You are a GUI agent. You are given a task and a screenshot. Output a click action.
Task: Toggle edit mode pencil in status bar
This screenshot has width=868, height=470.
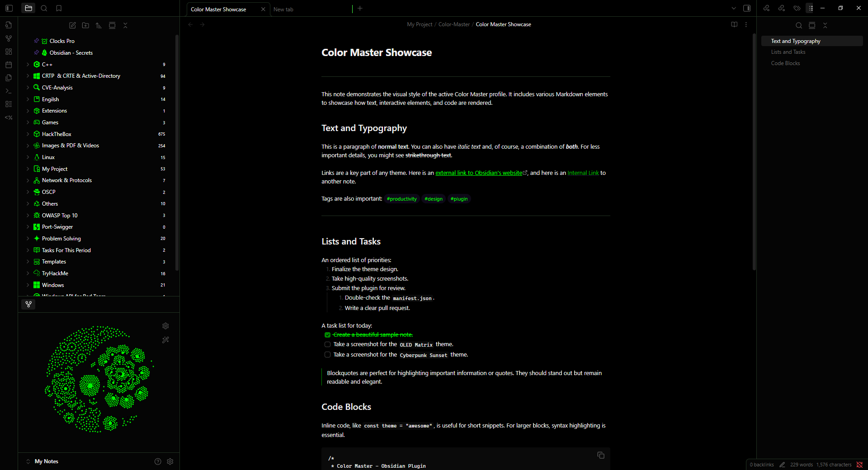click(x=782, y=465)
